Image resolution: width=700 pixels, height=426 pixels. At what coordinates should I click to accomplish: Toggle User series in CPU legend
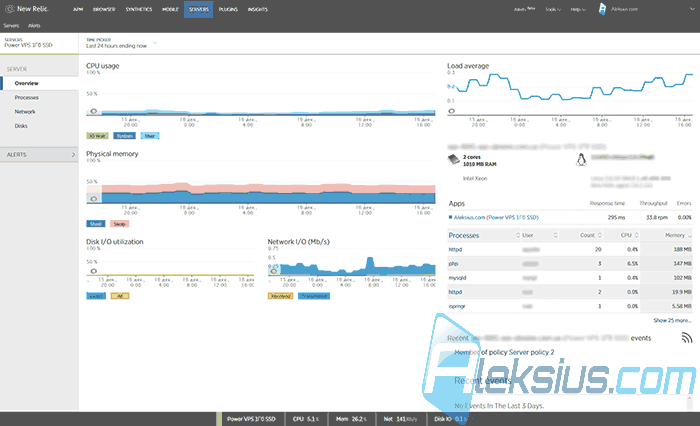click(150, 136)
